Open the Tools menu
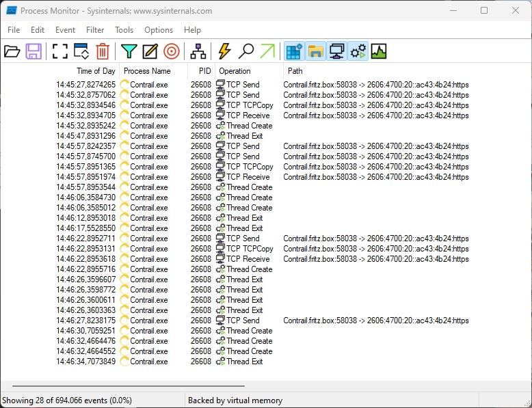Viewport: 532px width, 408px height. tap(124, 30)
